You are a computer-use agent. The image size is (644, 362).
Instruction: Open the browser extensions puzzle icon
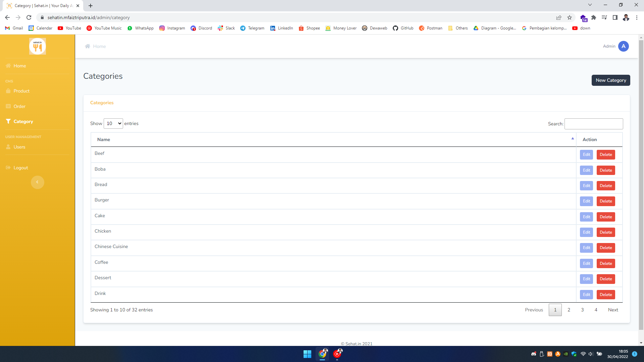(594, 17)
